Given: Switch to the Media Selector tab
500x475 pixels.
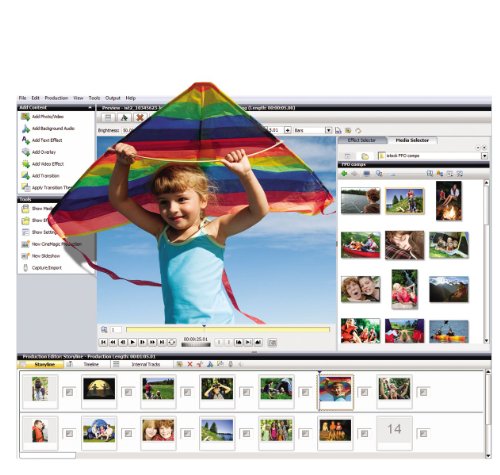Looking at the screenshot, I should coord(412,140).
